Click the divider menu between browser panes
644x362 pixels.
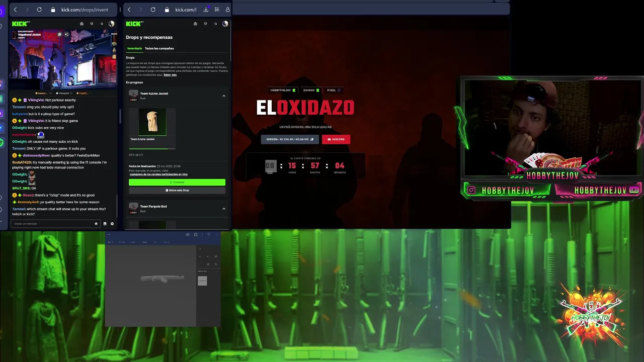pyautogui.click(x=120, y=10)
